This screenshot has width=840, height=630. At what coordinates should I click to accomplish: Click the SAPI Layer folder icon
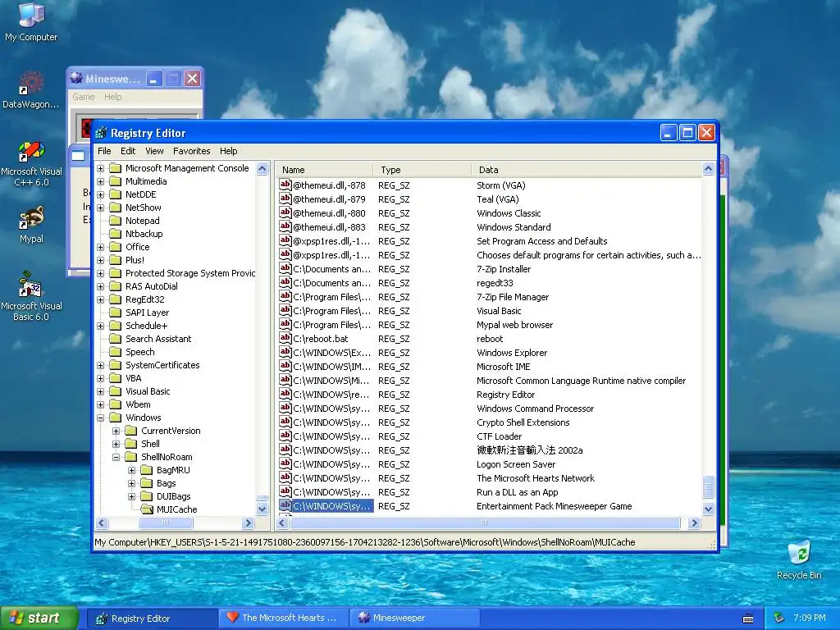coord(115,313)
